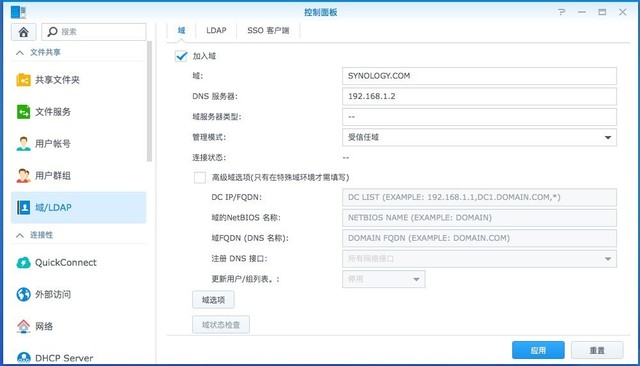Click the 应用 apply button
The width and height of the screenshot is (640, 366).
coord(538,350)
